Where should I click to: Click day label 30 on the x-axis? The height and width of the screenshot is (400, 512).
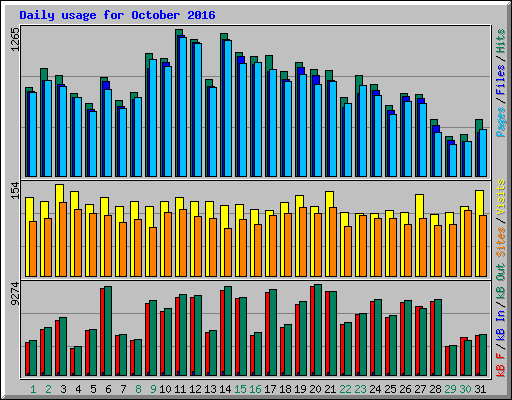465,389
